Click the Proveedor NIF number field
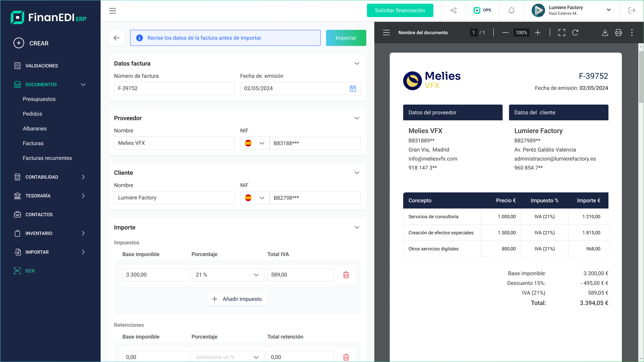The height and width of the screenshot is (362, 644). (315, 143)
